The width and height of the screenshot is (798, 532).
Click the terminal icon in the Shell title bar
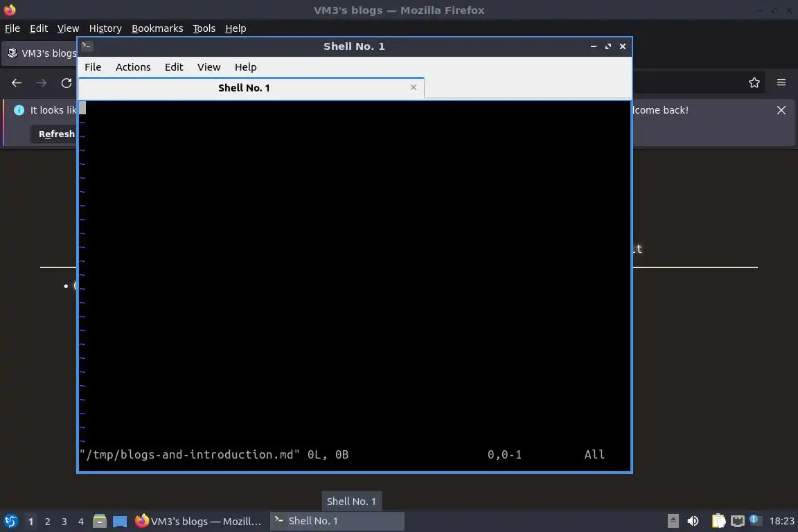(x=87, y=46)
